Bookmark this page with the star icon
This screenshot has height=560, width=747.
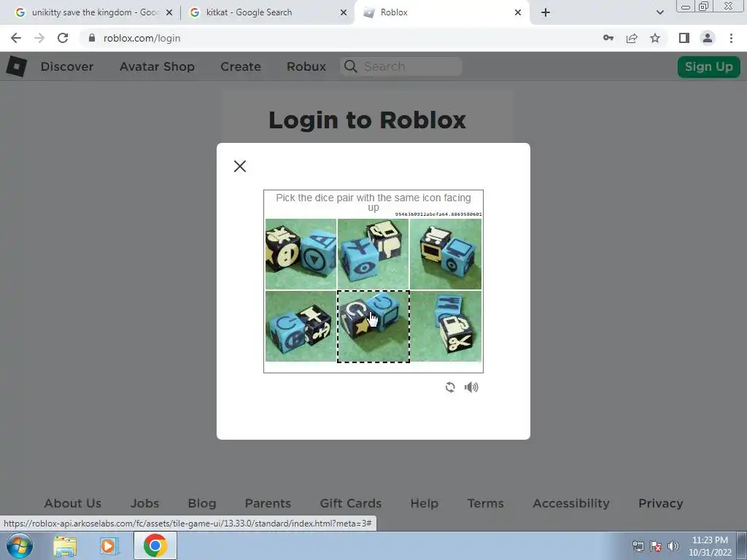(x=655, y=38)
